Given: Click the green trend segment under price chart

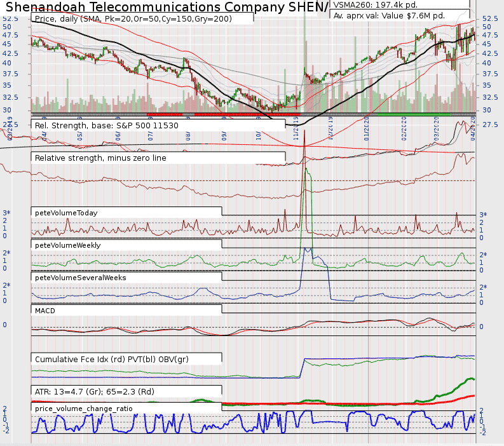Looking at the screenshot, I should click(x=414, y=114).
